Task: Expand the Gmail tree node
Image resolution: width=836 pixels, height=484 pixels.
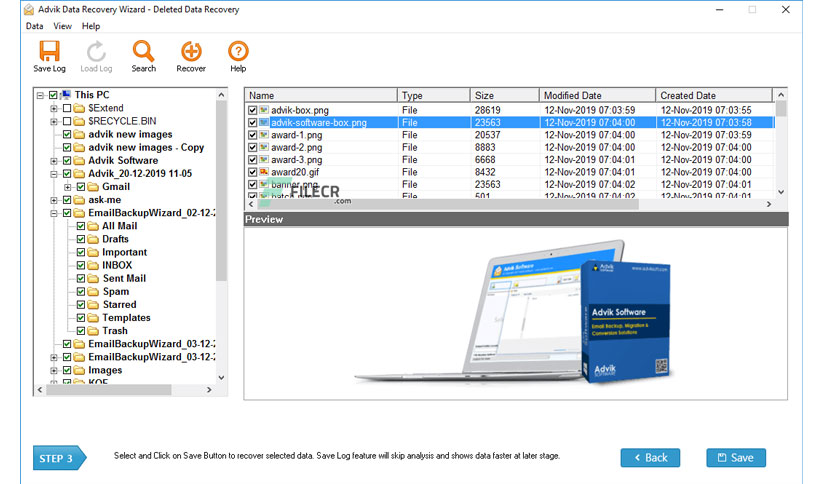Action: coord(68,187)
